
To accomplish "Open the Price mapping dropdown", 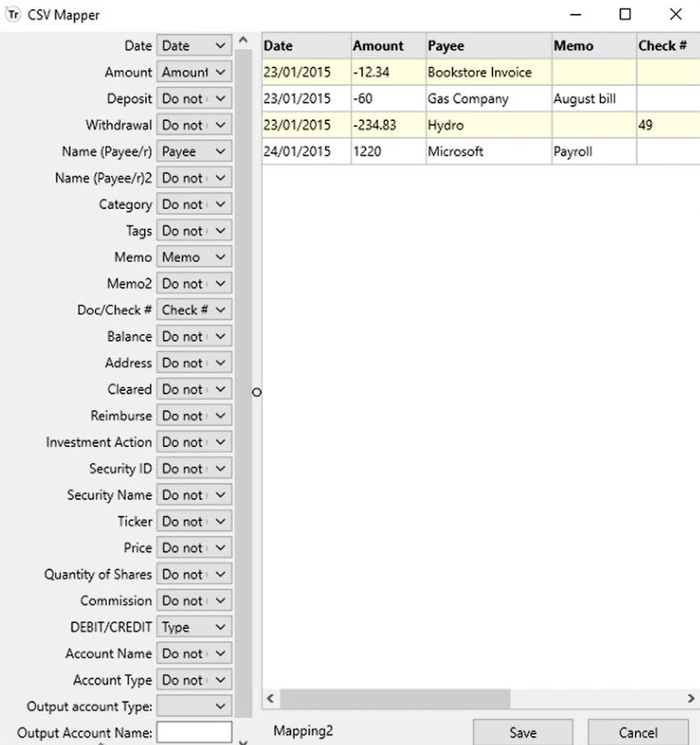I will point(194,547).
